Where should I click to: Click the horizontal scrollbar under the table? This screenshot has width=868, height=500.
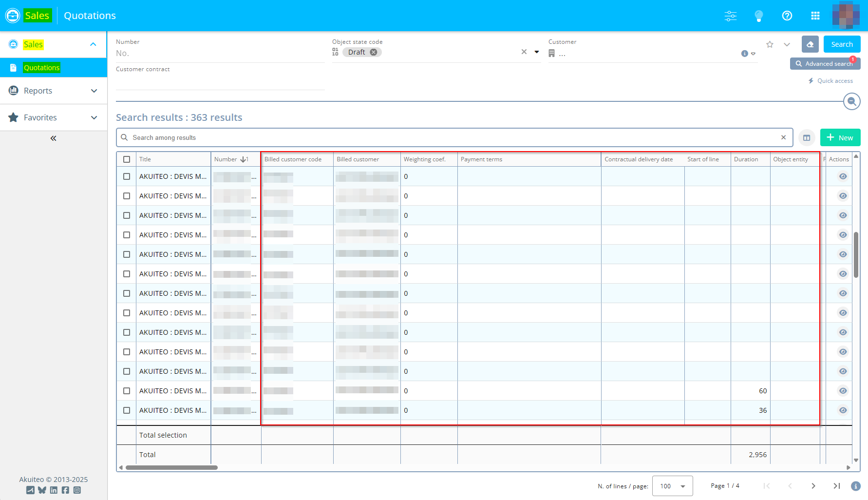click(171, 467)
